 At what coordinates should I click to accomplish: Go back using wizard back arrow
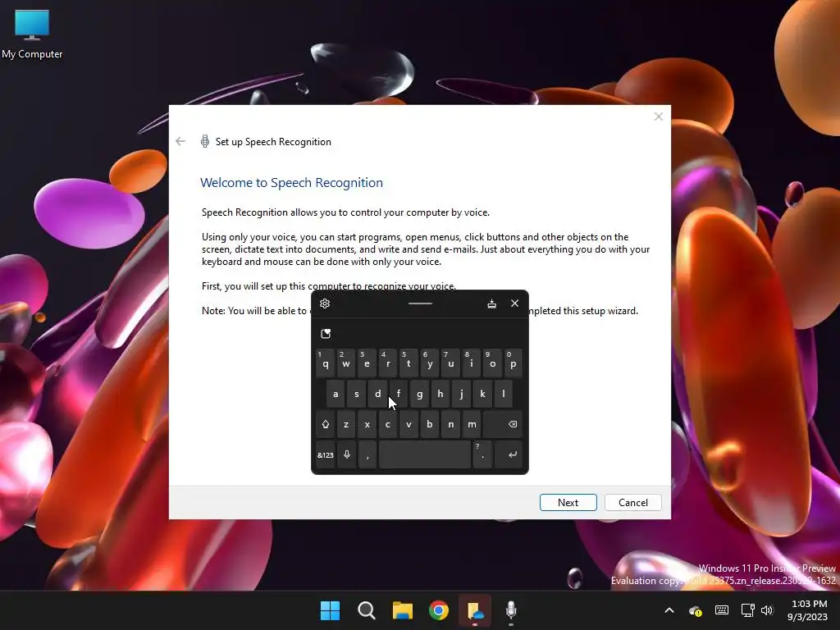coord(180,141)
